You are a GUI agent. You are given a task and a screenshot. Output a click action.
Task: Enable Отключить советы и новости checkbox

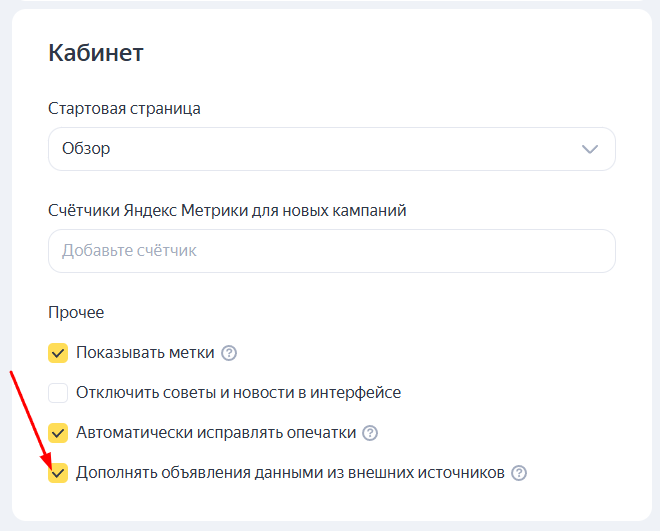click(58, 393)
